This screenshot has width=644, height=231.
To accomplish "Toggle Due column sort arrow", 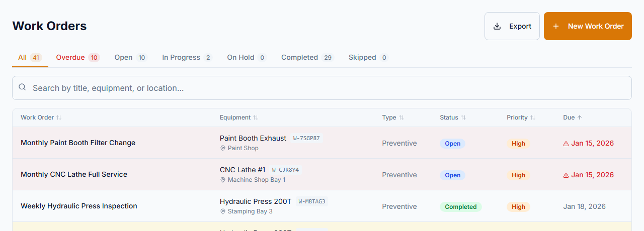I will pos(580,118).
